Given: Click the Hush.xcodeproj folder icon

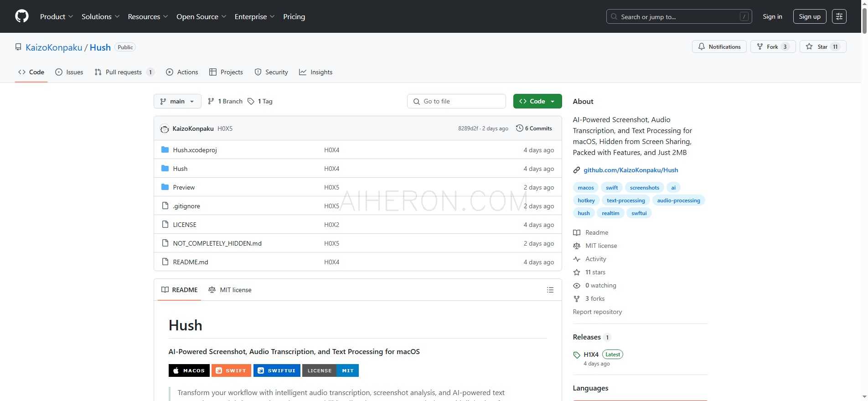Looking at the screenshot, I should pyautogui.click(x=165, y=150).
